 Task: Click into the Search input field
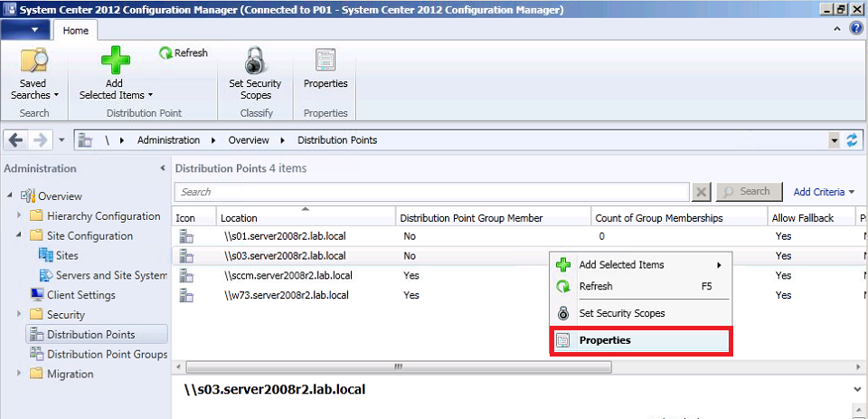coord(432,192)
